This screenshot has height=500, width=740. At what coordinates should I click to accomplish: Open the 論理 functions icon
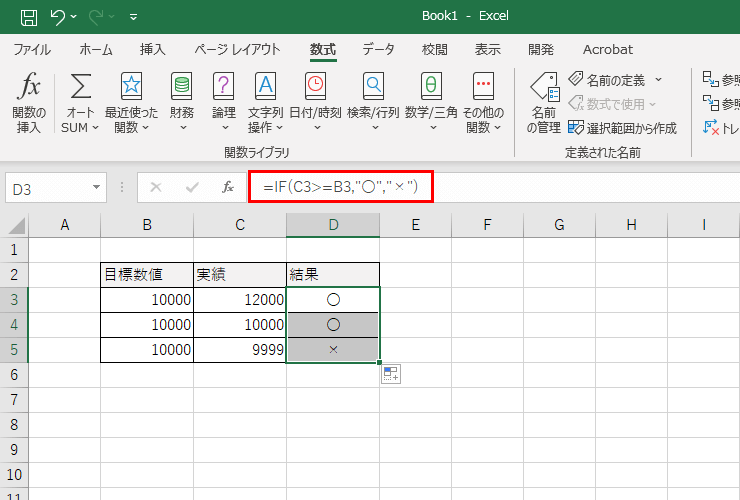pos(224,86)
